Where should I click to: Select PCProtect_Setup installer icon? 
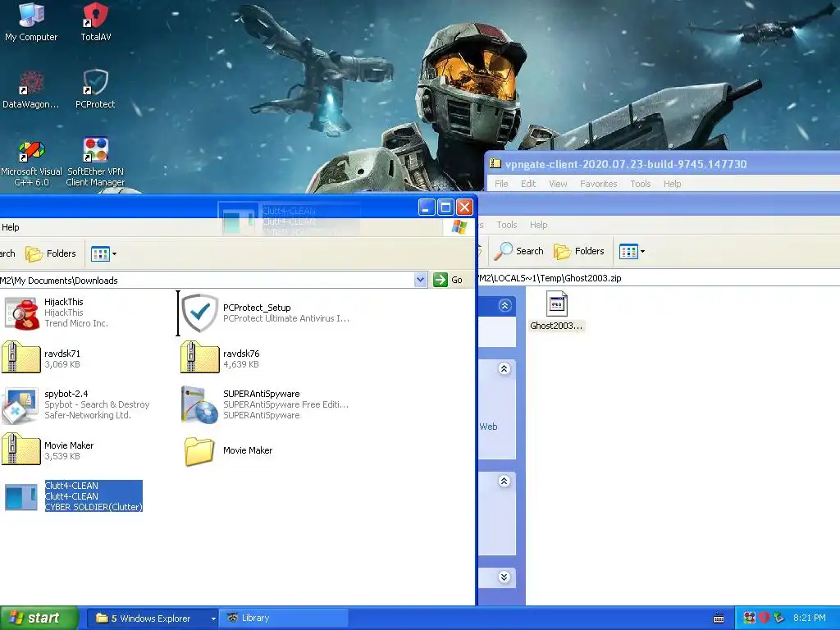point(200,313)
